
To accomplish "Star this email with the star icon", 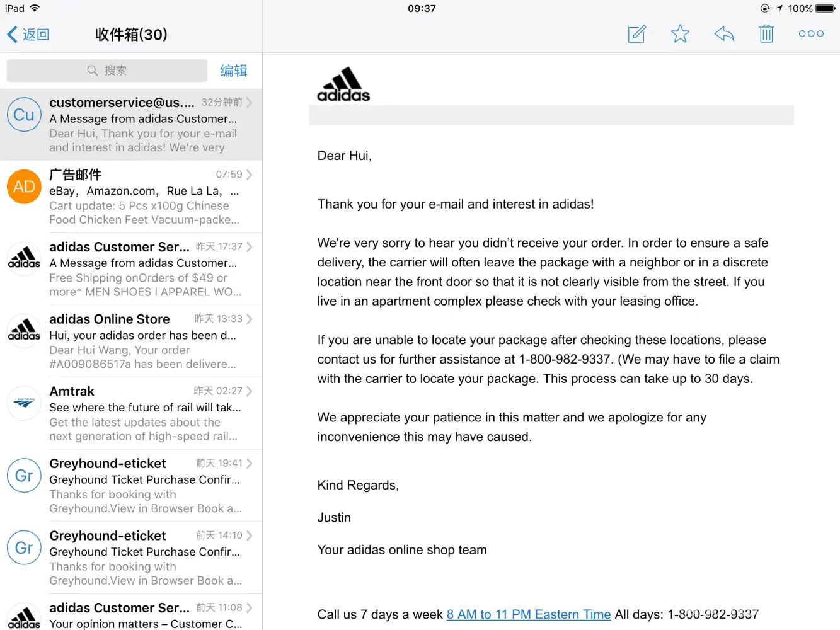I will point(680,34).
